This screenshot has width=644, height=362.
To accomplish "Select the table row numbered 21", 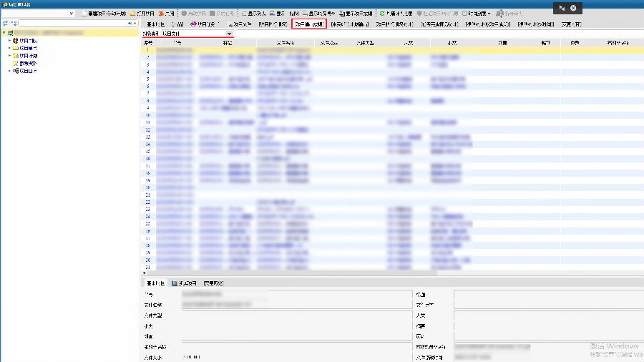I will [393, 195].
